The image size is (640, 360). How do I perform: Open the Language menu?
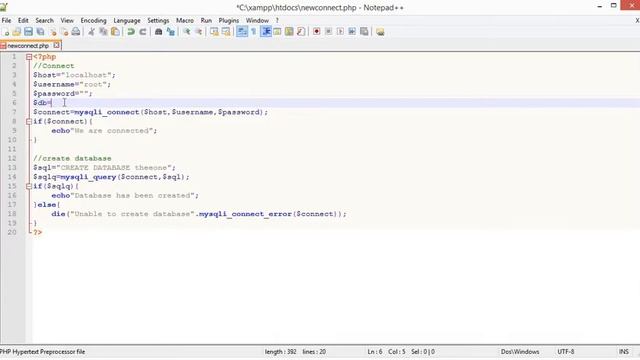tap(127, 20)
